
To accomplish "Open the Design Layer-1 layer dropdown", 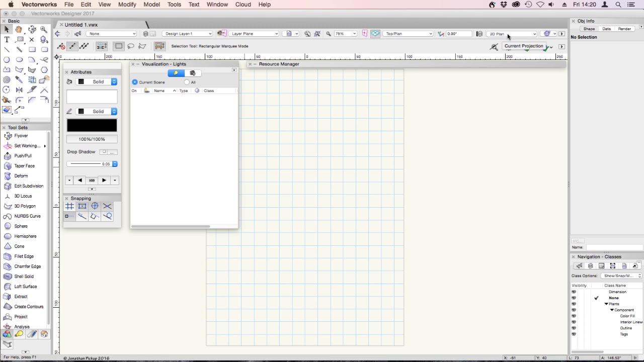I will pyautogui.click(x=188, y=34).
